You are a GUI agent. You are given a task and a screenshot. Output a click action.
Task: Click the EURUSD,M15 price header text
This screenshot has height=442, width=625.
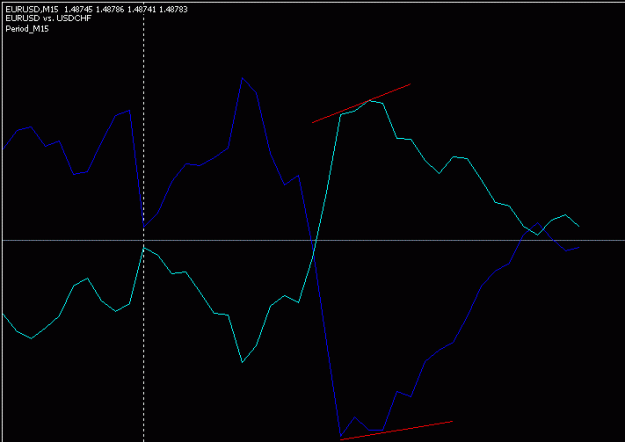pyautogui.click(x=96, y=9)
